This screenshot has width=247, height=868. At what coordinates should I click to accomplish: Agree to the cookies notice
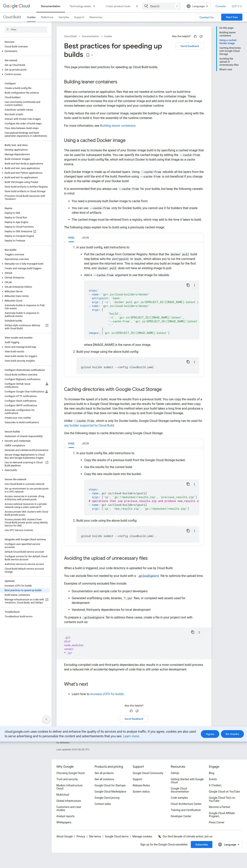210,734
